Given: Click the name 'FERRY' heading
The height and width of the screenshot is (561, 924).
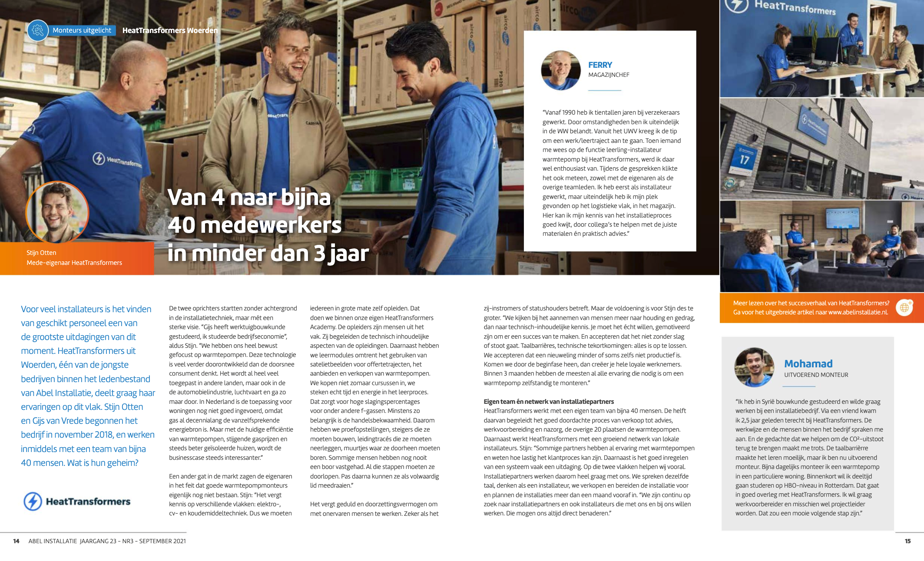Looking at the screenshot, I should click(x=600, y=65).
